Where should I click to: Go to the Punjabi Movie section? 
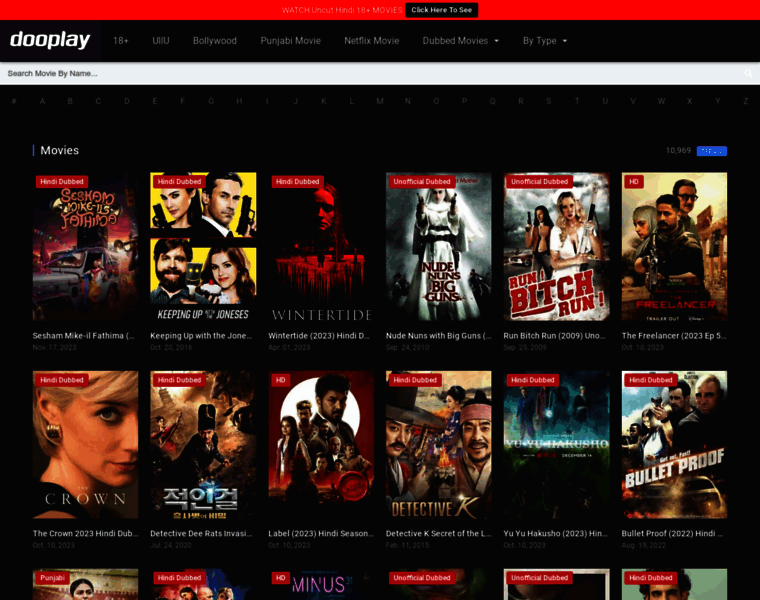(x=290, y=41)
